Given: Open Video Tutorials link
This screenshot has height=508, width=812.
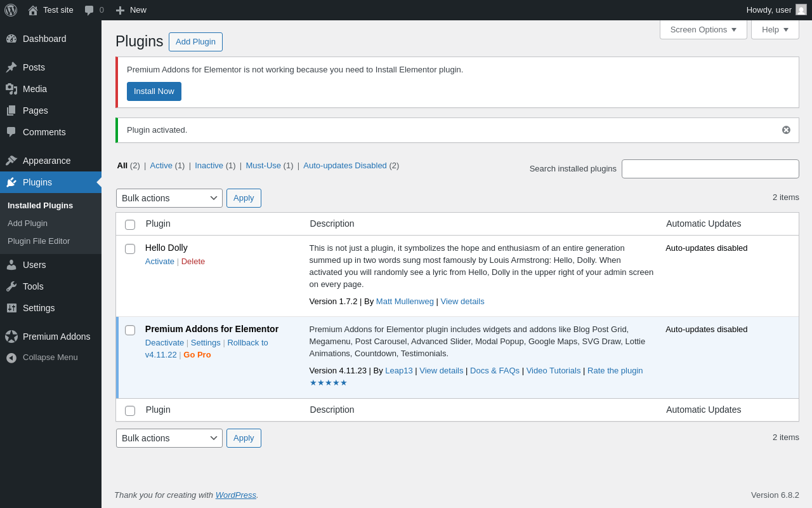Looking at the screenshot, I should click(x=553, y=371).
